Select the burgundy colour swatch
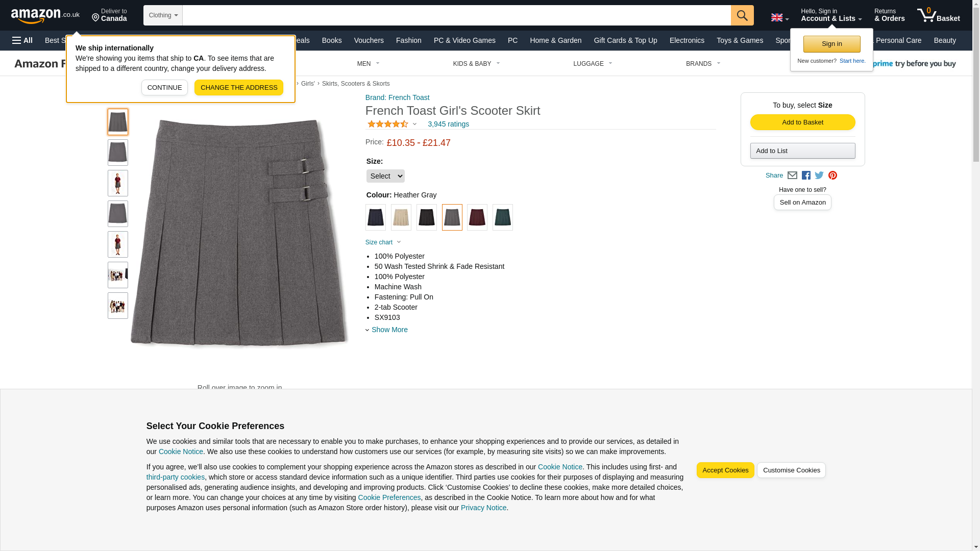Image resolution: width=980 pixels, height=551 pixels. 477,217
